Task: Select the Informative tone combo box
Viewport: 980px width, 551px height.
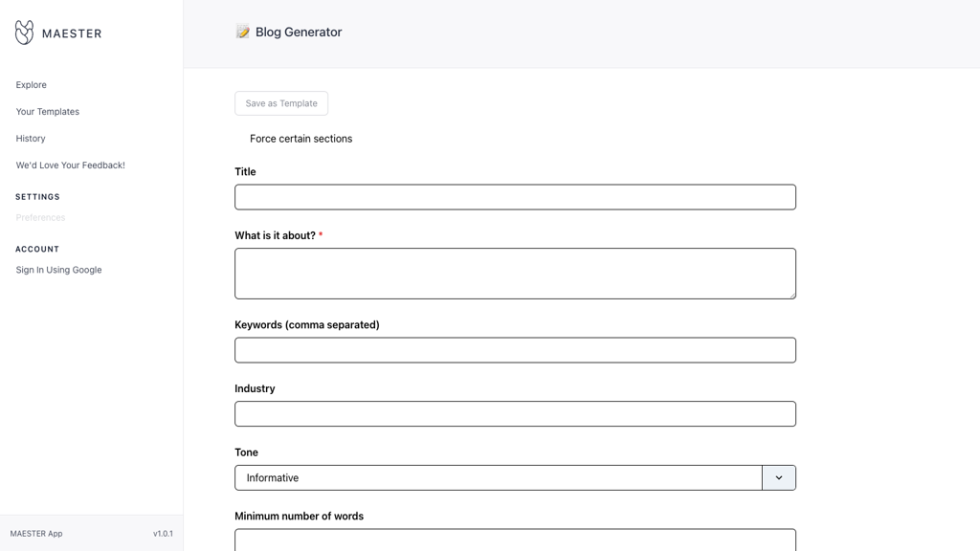Action: coord(498,477)
